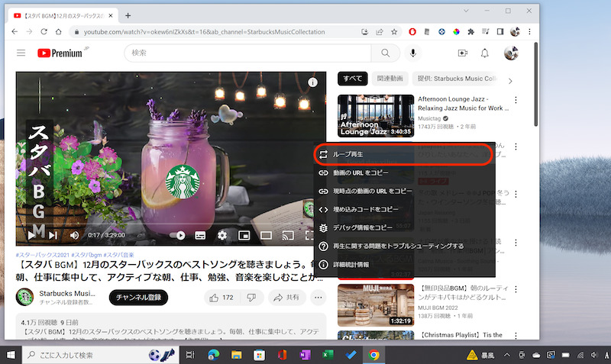Toggle theater mode for the player
Screen dimensions: 611x364
click(x=267, y=235)
